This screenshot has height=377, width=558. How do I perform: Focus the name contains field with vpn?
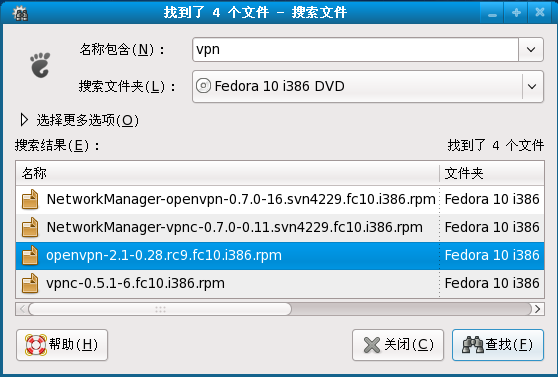pyautogui.click(x=355, y=49)
